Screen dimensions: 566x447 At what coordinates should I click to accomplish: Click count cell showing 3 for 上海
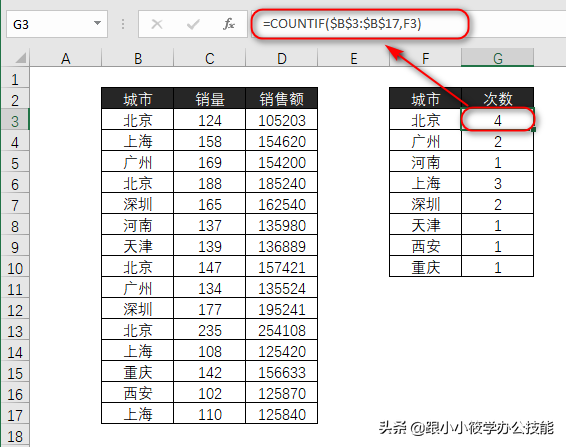[x=497, y=183]
